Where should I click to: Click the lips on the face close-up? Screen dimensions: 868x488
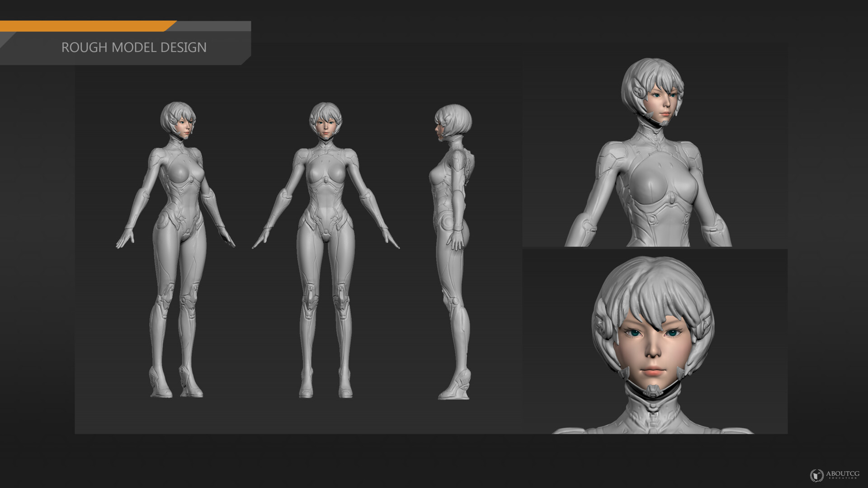tap(653, 371)
